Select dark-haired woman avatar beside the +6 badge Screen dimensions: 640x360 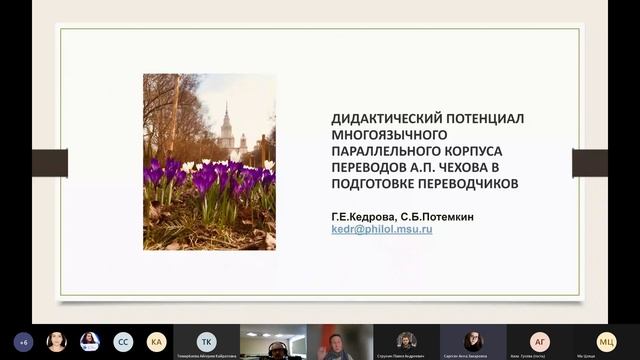click(x=56, y=342)
